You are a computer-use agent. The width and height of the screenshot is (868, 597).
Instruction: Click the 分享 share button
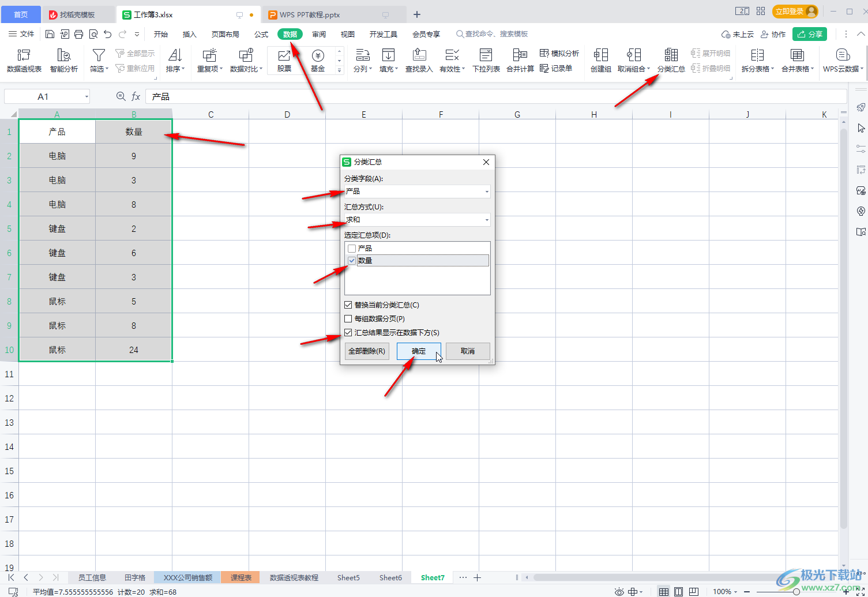pyautogui.click(x=810, y=34)
